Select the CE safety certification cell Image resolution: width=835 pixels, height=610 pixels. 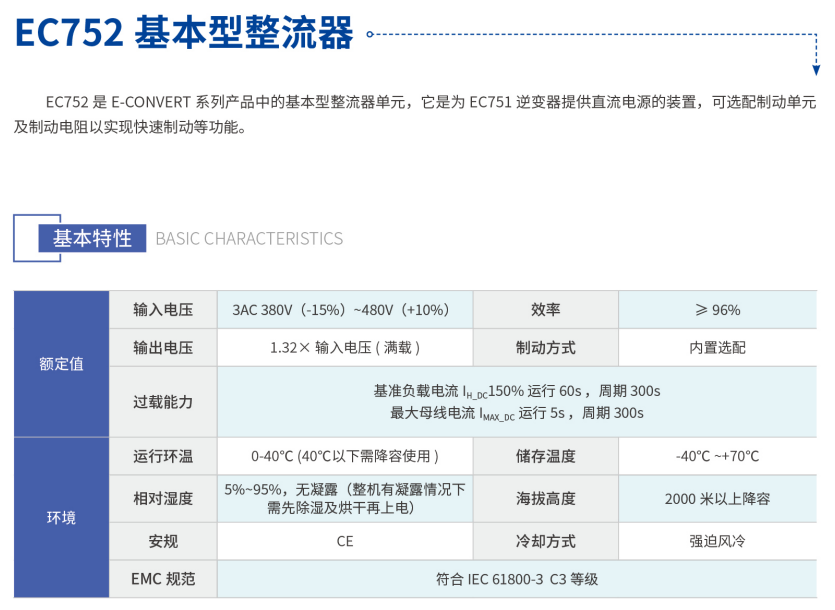(x=345, y=541)
